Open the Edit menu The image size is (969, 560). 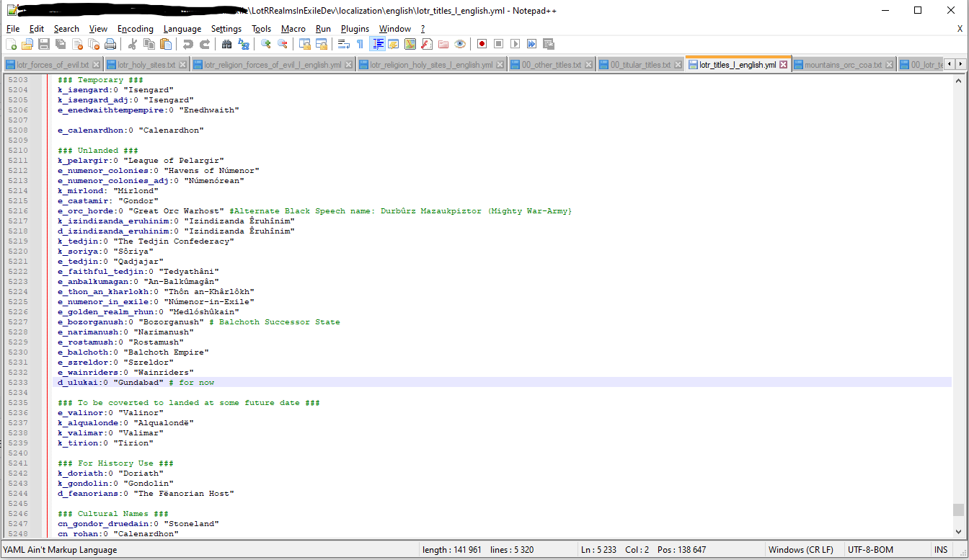(37, 29)
